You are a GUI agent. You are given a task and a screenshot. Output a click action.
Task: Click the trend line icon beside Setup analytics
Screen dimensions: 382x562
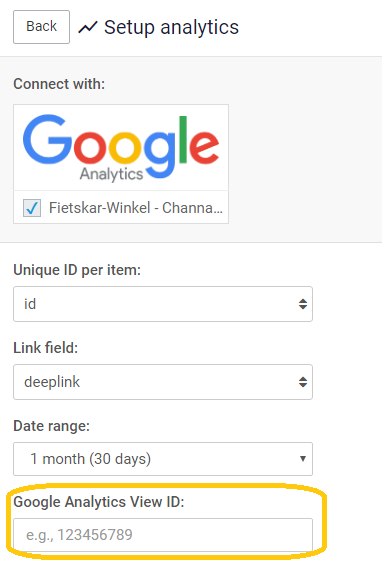88,27
